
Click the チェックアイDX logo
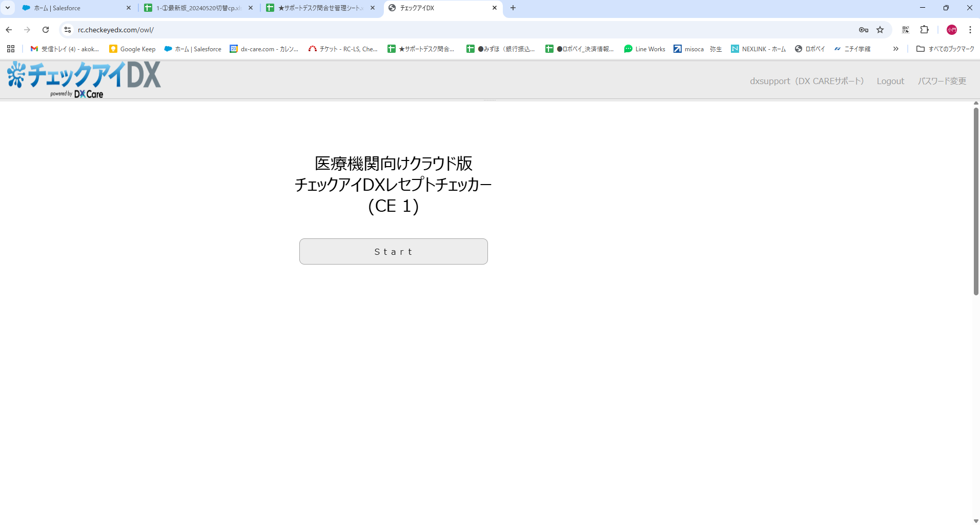click(x=84, y=79)
